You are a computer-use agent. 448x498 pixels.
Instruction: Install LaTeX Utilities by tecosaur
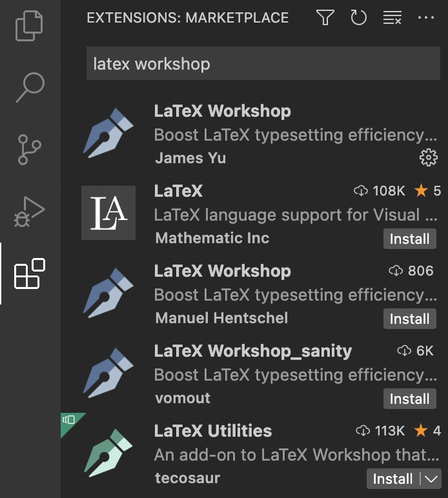392,479
